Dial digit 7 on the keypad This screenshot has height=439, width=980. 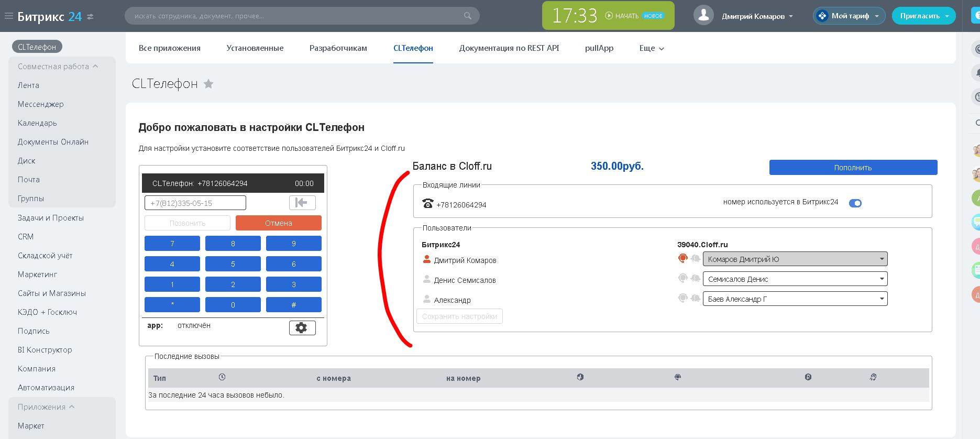172,244
